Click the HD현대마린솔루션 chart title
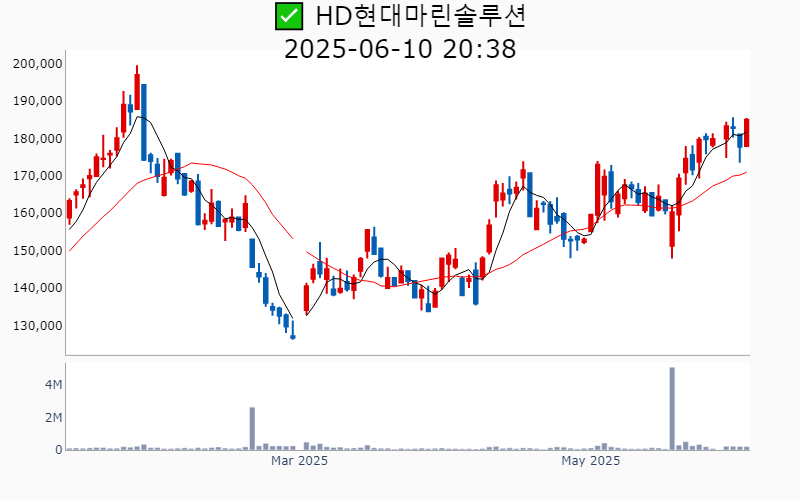 (x=420, y=16)
